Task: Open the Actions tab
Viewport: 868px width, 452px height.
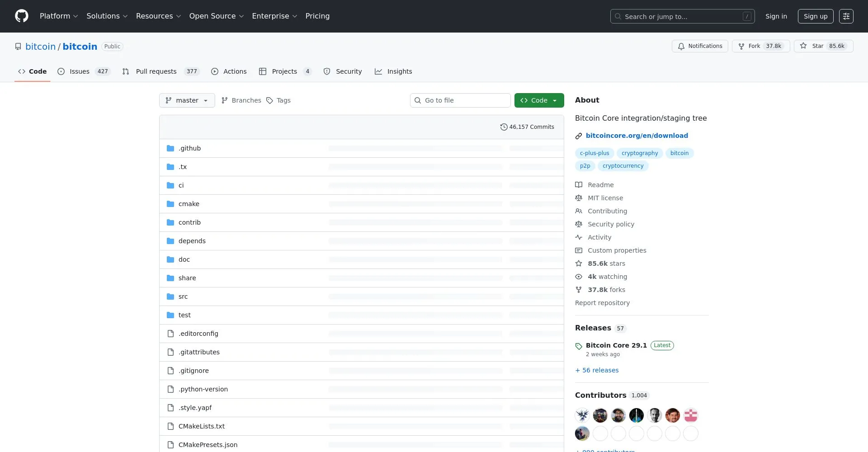Action: [229, 71]
